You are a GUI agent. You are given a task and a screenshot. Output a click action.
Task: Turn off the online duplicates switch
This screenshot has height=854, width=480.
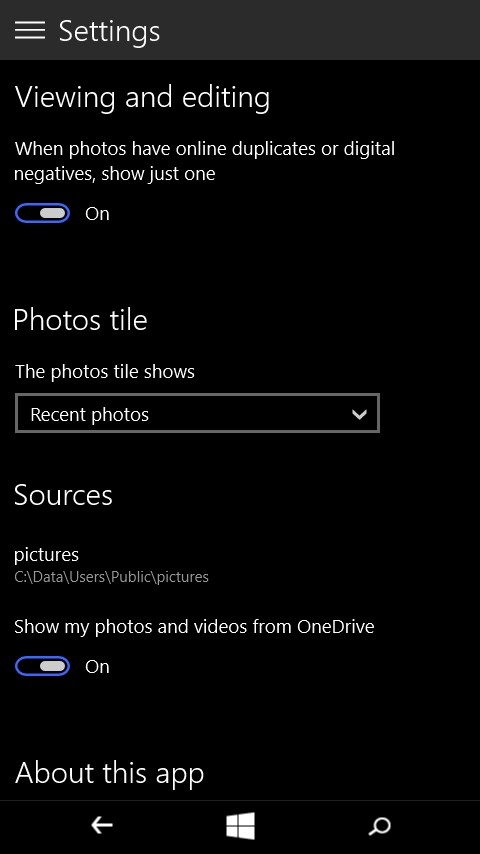pyautogui.click(x=42, y=214)
